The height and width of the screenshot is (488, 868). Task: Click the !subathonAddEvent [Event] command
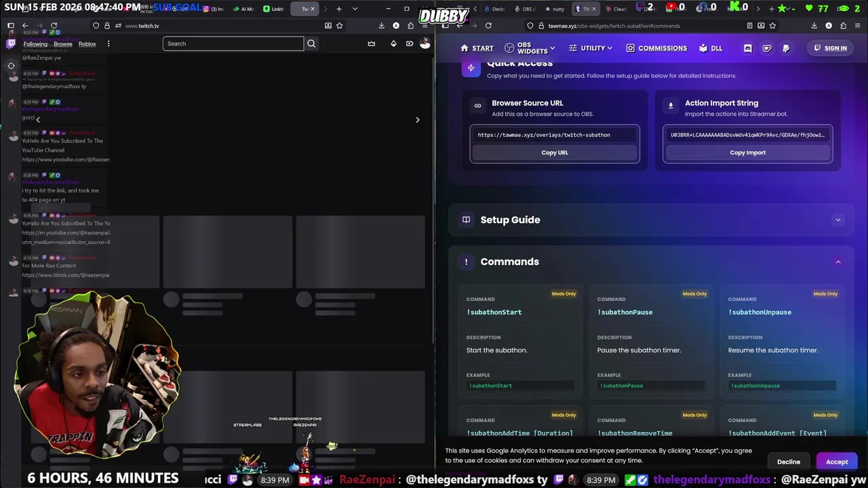pyautogui.click(x=777, y=433)
